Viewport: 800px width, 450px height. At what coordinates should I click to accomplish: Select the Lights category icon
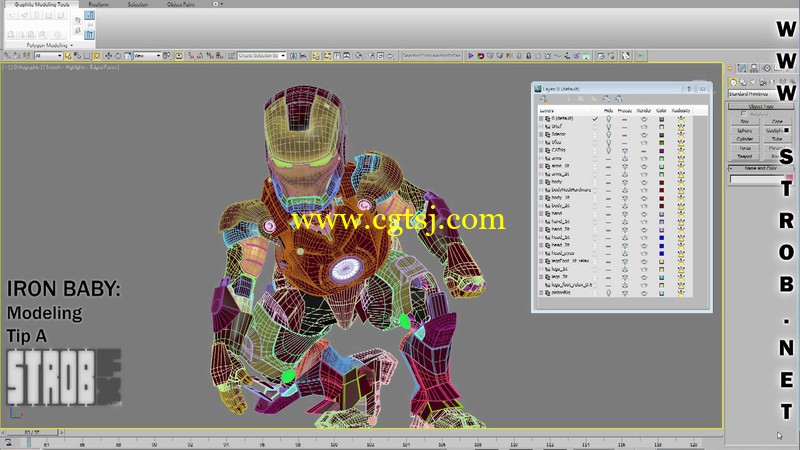pyautogui.click(x=753, y=82)
